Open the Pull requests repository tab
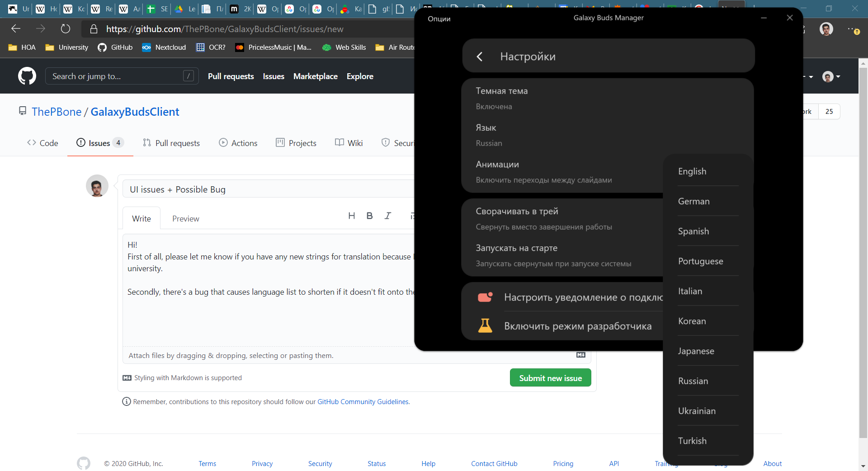This screenshot has height=471, width=868. (171, 143)
